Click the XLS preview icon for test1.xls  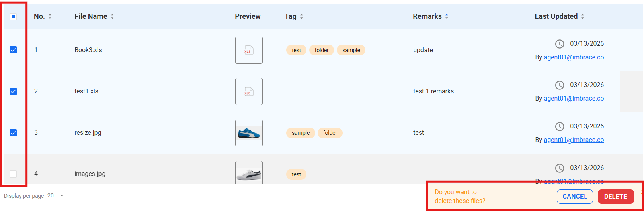[249, 91]
